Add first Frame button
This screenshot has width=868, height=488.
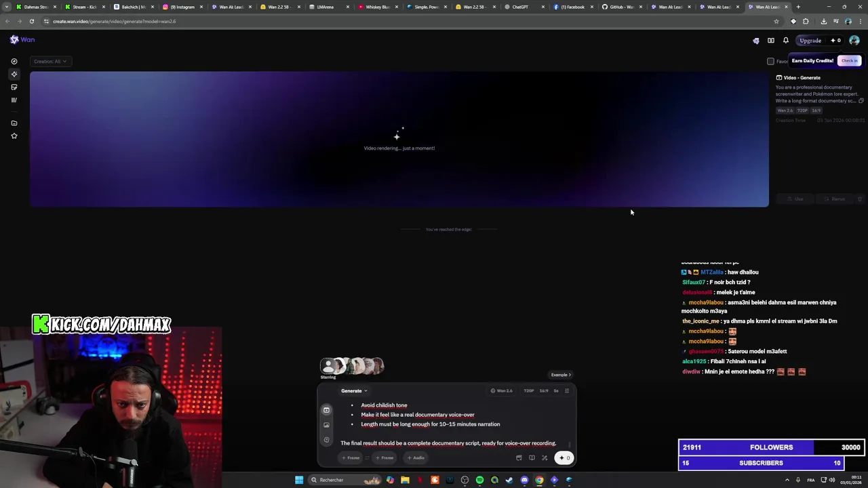(x=351, y=458)
